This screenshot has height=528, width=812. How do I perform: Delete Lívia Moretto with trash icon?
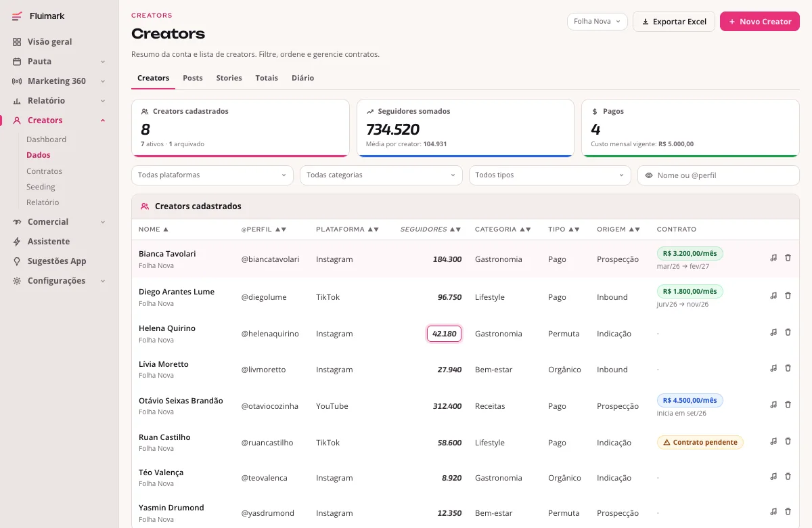(788, 368)
